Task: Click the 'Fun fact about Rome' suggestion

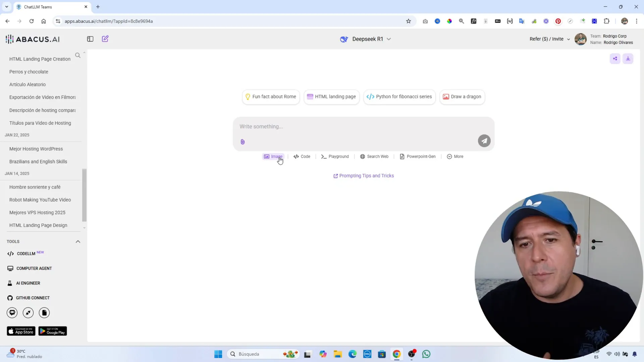Action: [270, 97]
